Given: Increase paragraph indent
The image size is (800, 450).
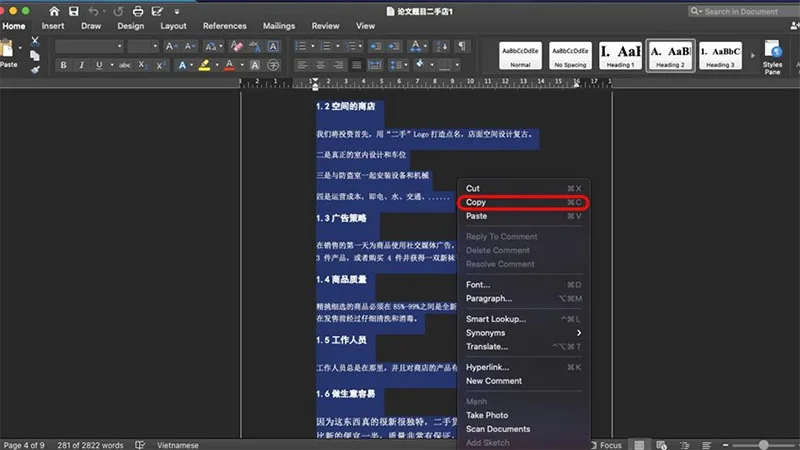Looking at the screenshot, I should (x=394, y=46).
